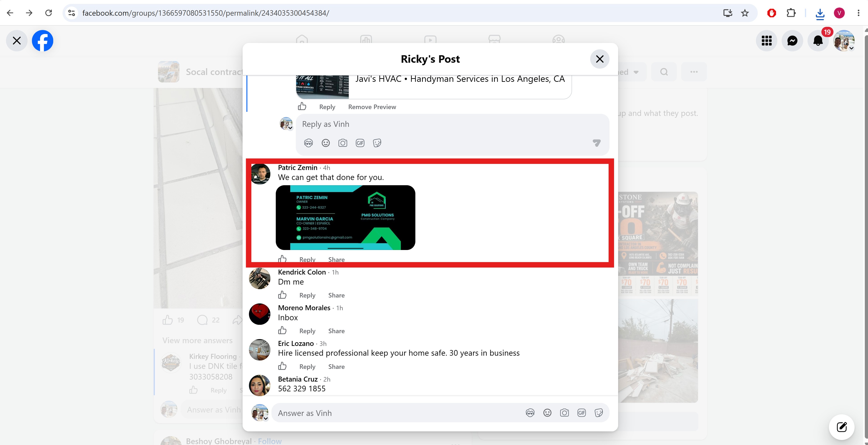The width and height of the screenshot is (868, 445).
Task: Like Kendrick Colon's comment
Action: pyautogui.click(x=282, y=295)
